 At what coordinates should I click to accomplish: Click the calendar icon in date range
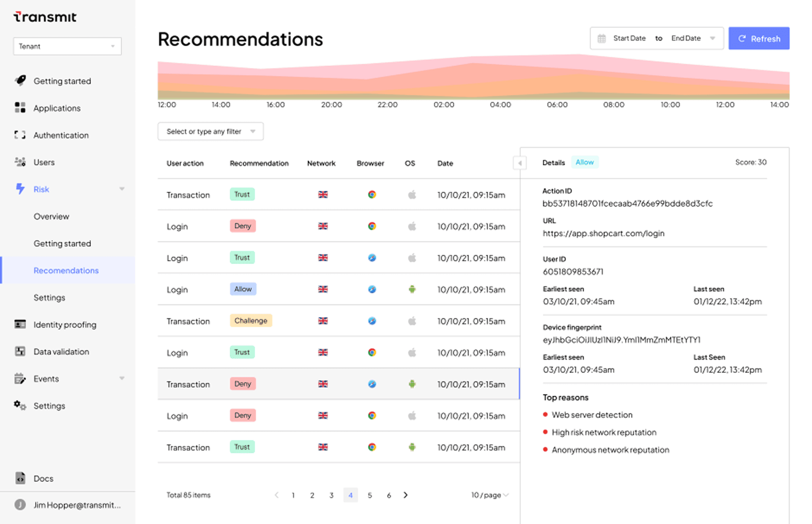tap(601, 39)
